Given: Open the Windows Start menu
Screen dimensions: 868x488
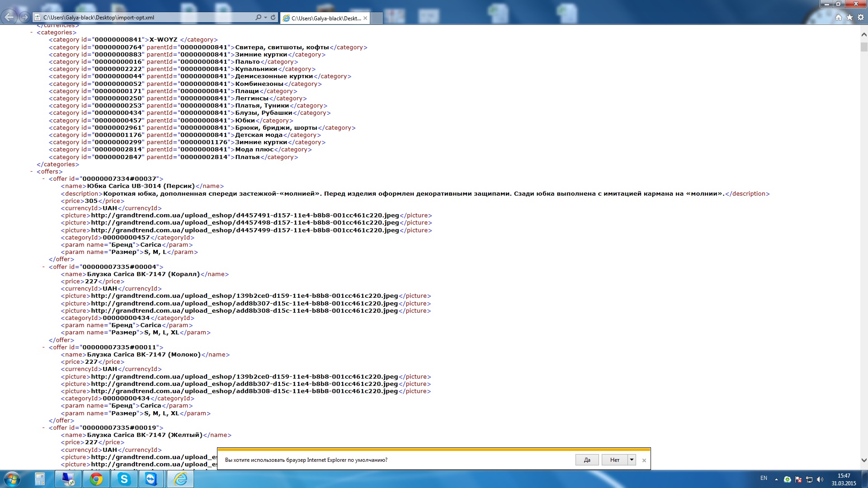Looking at the screenshot, I should pyautogui.click(x=12, y=479).
